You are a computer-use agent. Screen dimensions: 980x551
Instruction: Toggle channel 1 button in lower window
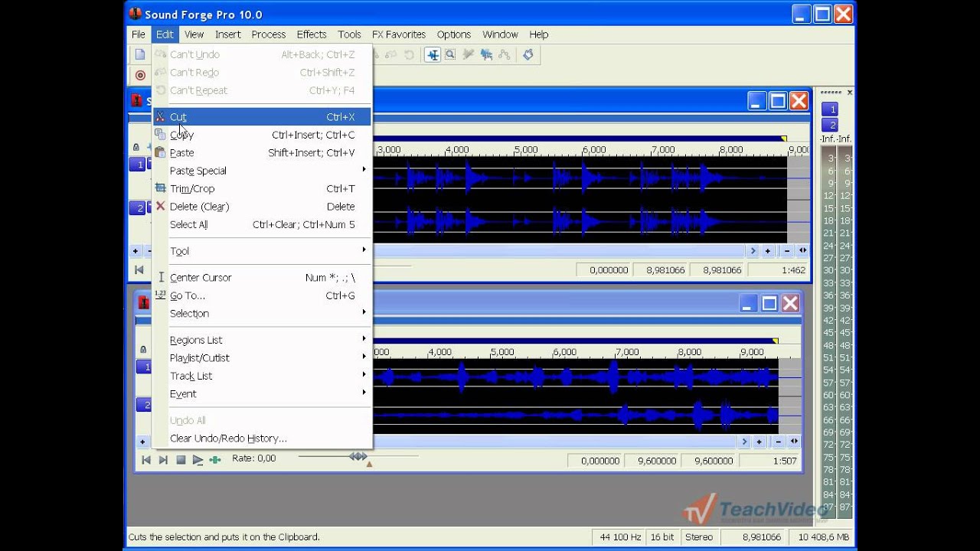[x=144, y=367]
